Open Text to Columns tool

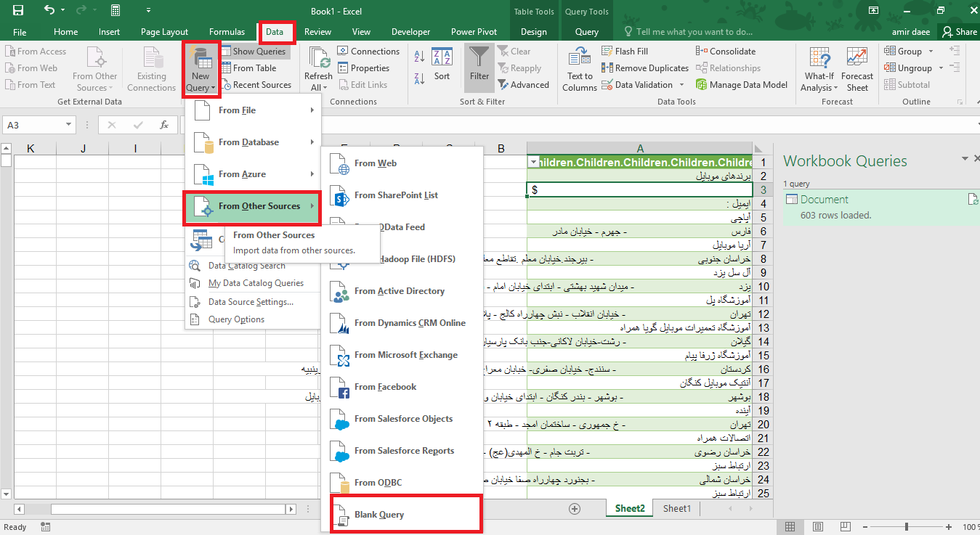click(x=580, y=70)
